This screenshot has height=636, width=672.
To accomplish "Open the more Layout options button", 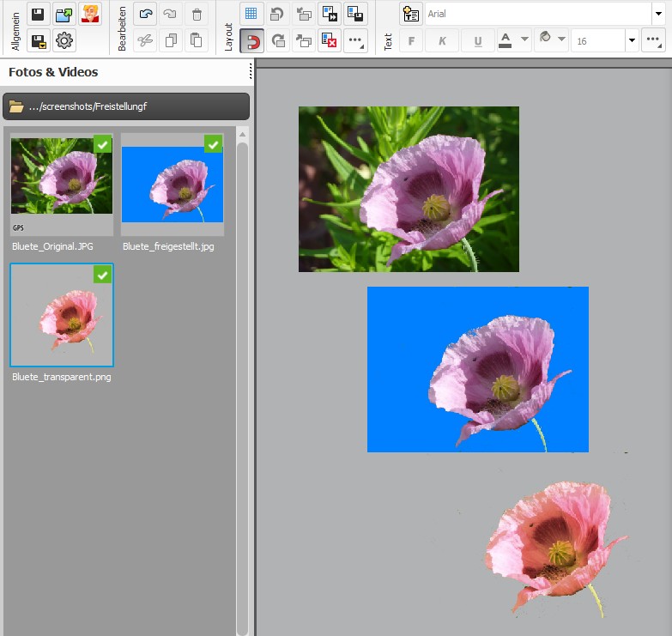I will [355, 40].
